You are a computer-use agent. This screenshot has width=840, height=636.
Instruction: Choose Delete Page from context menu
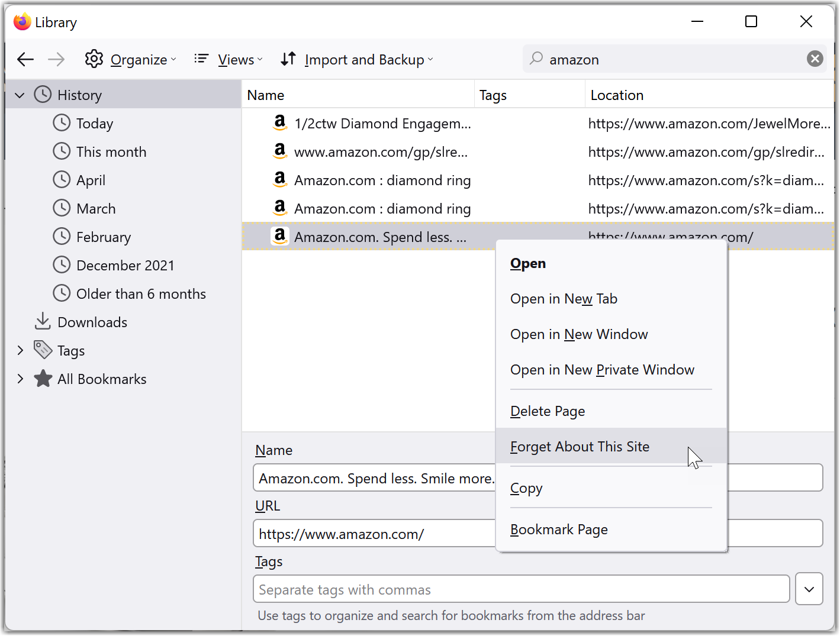pyautogui.click(x=612, y=411)
